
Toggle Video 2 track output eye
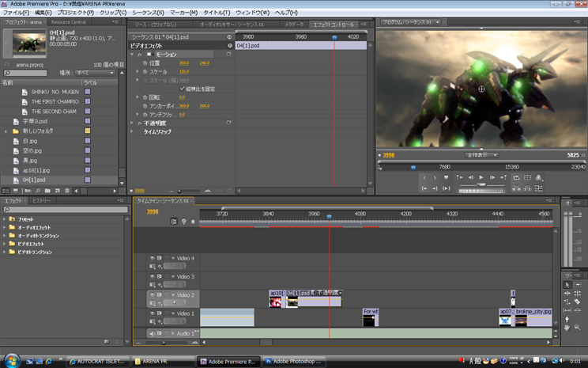click(152, 294)
